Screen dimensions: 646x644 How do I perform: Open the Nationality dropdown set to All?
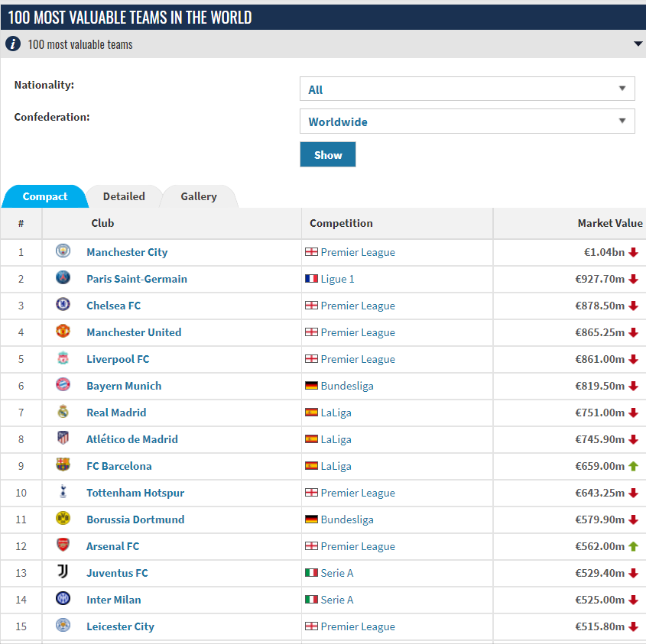pyautogui.click(x=467, y=89)
